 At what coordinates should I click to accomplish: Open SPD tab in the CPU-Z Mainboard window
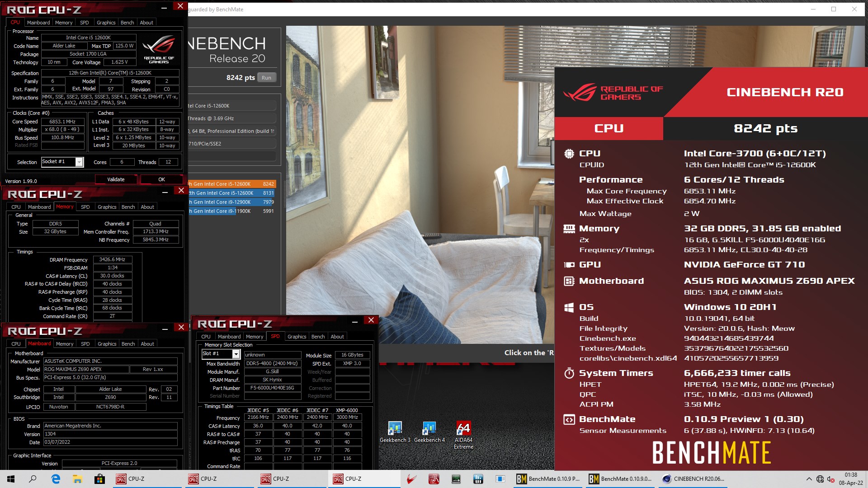(x=85, y=344)
